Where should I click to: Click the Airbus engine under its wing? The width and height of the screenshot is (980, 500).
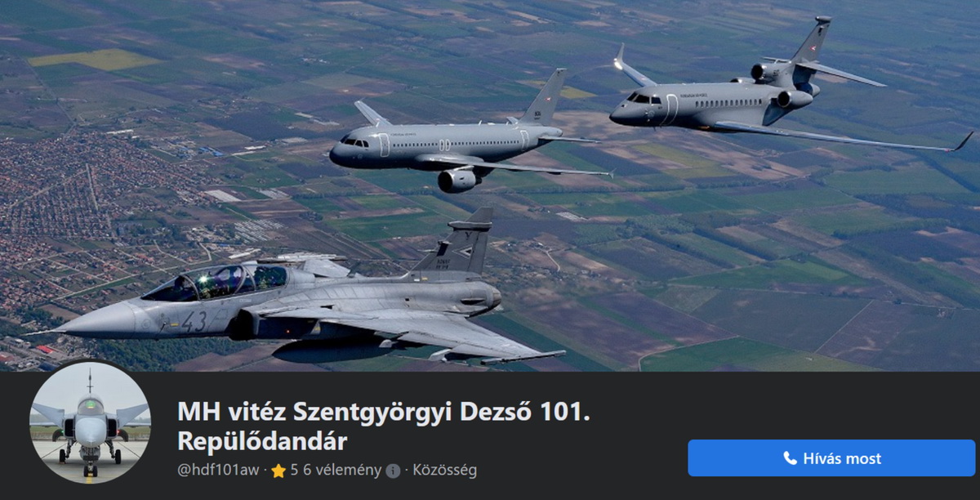tap(459, 180)
